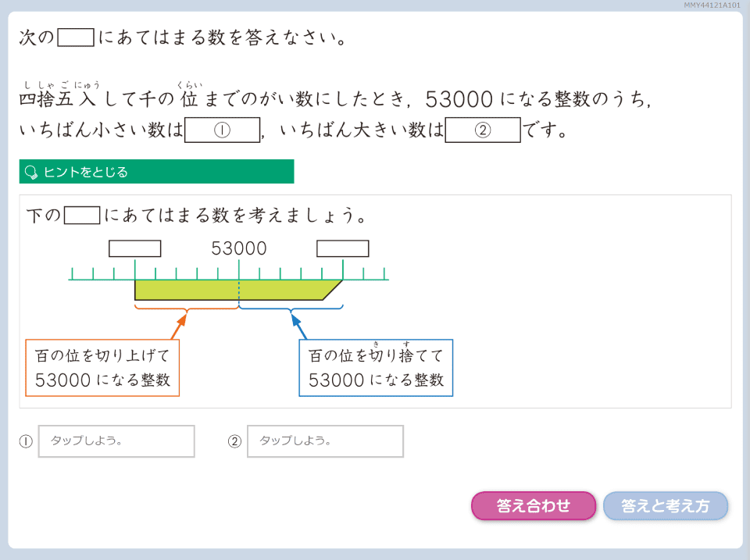The height and width of the screenshot is (560, 750).
Task: Click the blue 切り捨てて callout box
Action: pos(376,368)
